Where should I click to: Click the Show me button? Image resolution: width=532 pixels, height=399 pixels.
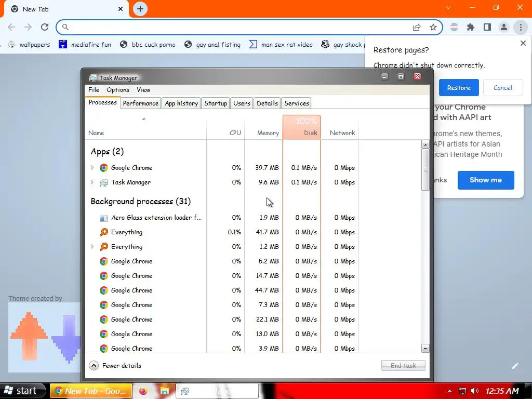click(486, 180)
